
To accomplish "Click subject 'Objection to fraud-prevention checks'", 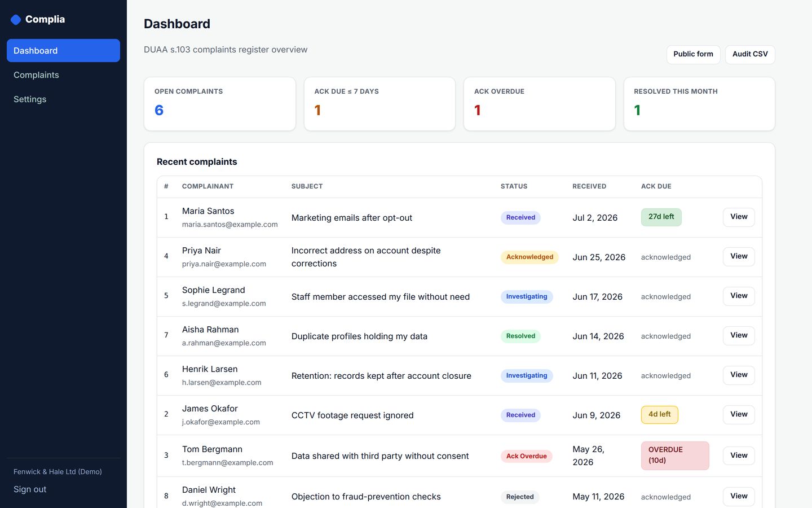I will [x=366, y=497].
